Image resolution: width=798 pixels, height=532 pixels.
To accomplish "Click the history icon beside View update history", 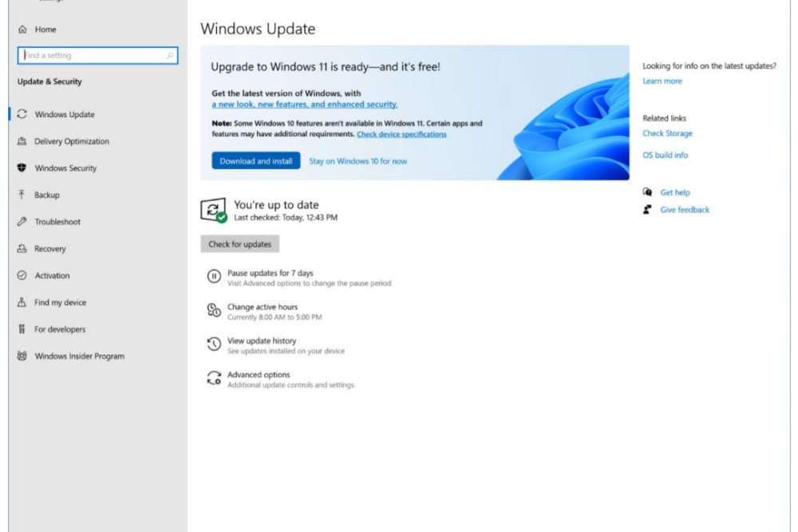I will tap(214, 345).
